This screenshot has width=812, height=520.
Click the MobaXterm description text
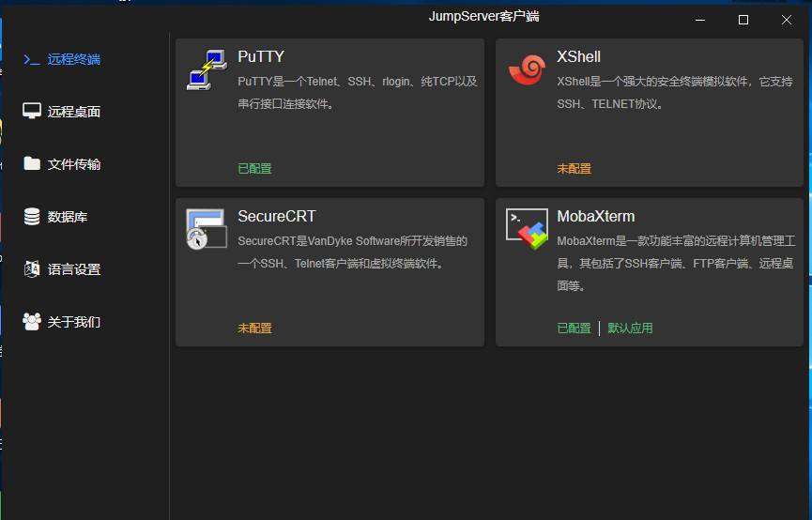pos(676,263)
